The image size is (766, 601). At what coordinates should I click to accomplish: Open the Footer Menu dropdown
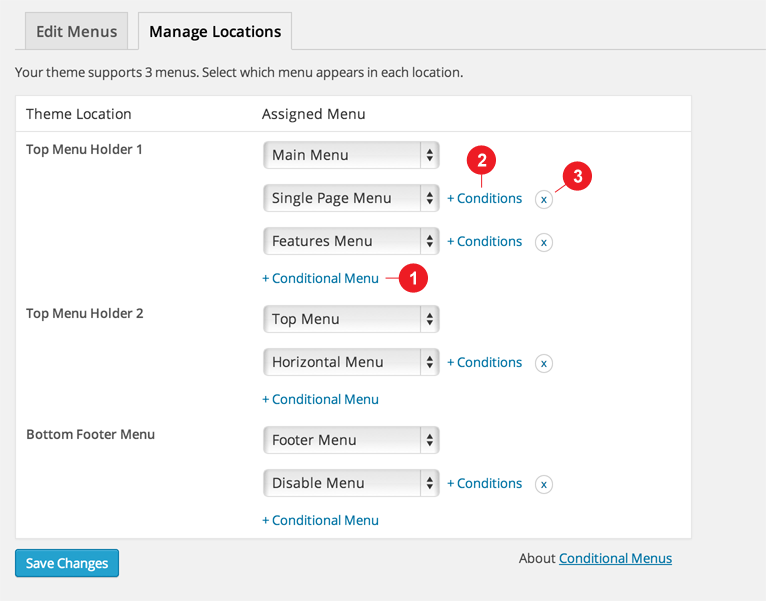click(x=351, y=440)
